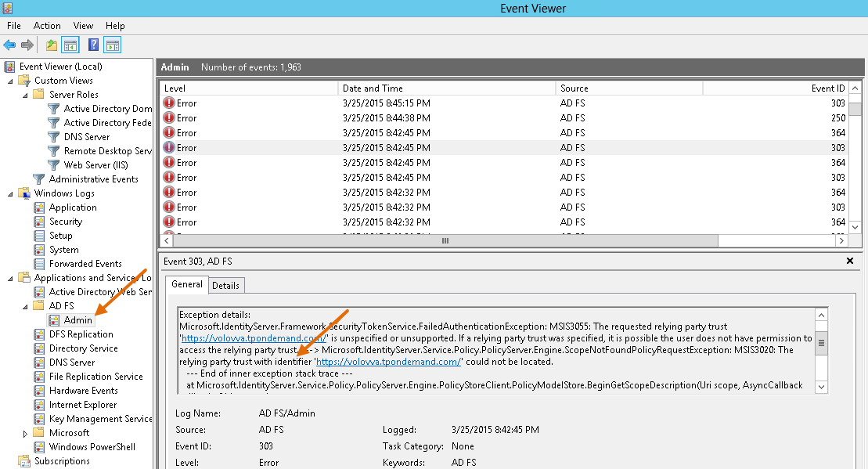Close the Event 303 preview pane
The height and width of the screenshot is (469, 868).
[x=850, y=261]
